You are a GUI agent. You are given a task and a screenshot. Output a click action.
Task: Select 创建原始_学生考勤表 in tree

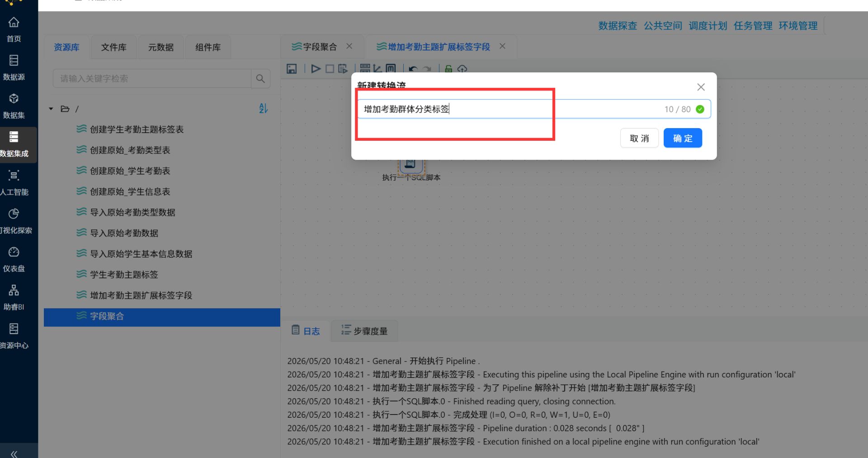130,171
